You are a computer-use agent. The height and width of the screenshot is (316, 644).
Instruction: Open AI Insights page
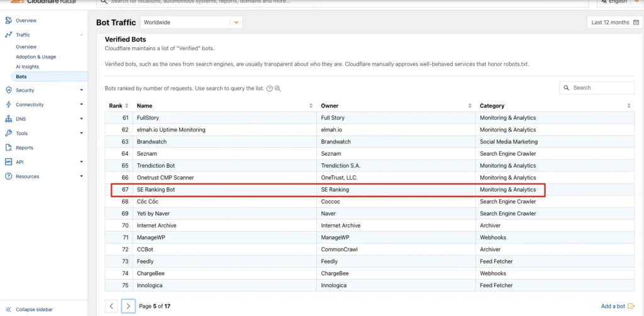[28, 67]
